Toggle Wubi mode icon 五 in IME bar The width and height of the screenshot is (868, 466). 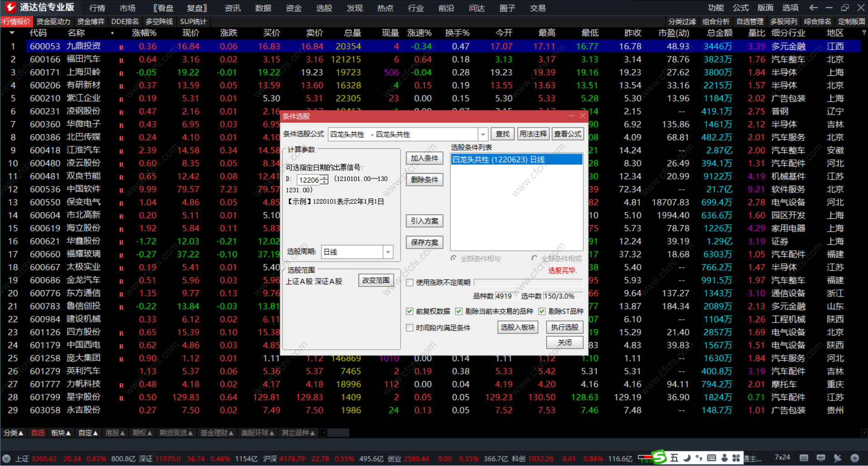point(674,458)
